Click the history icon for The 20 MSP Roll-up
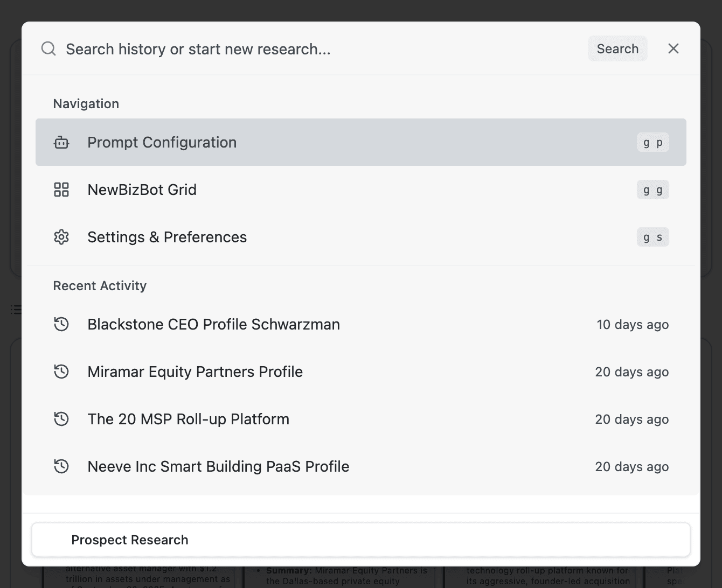The height and width of the screenshot is (588, 722). point(61,419)
